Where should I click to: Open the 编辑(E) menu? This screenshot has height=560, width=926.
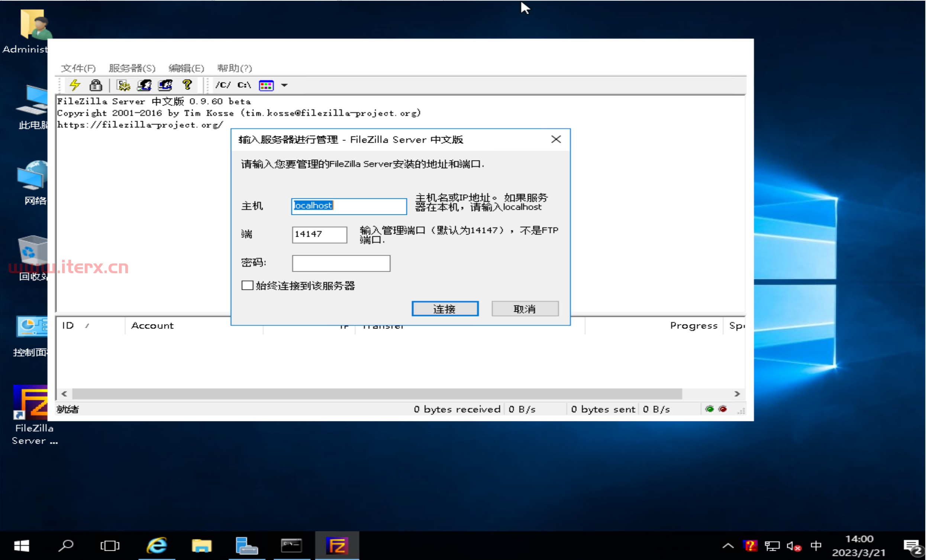pos(186,68)
